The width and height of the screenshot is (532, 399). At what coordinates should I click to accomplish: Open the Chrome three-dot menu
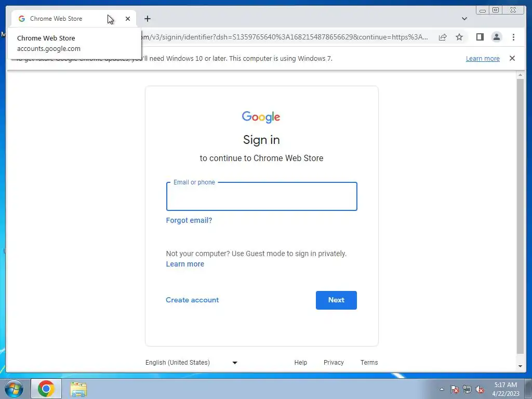(x=513, y=37)
